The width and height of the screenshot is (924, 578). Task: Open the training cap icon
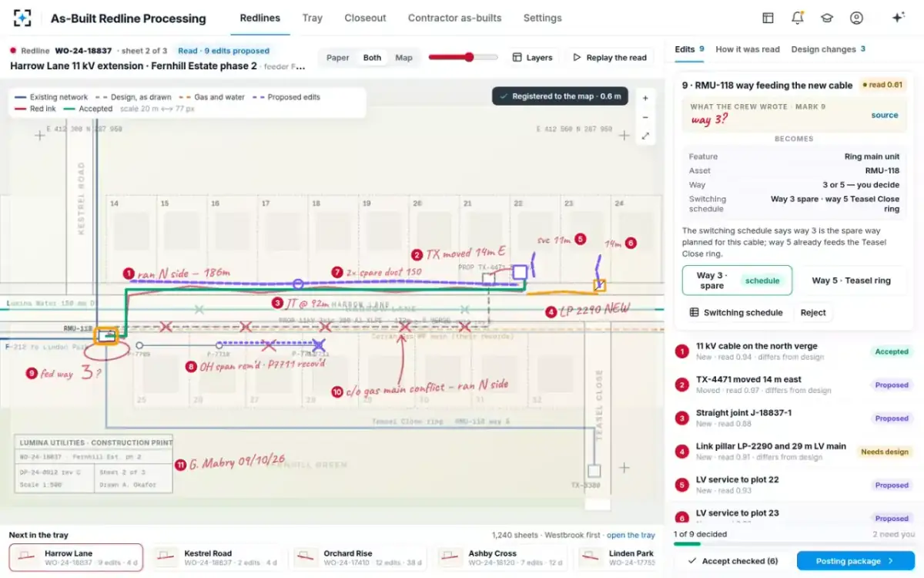pyautogui.click(x=826, y=18)
